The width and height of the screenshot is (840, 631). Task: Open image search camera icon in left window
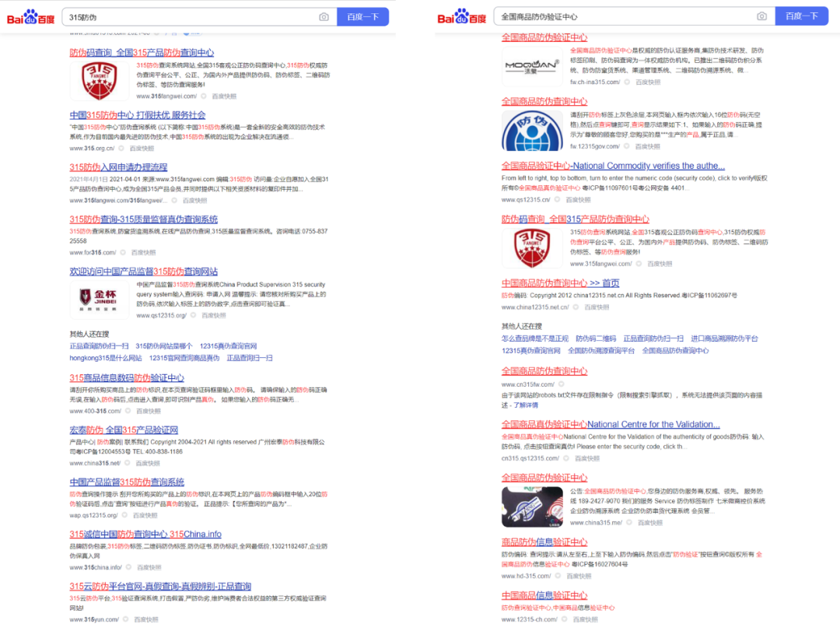(324, 17)
